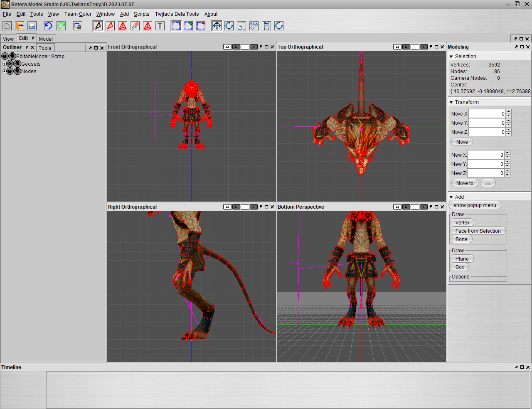This screenshot has height=409, width=532.
Task: Expand the Nodes tree node
Action: [x=4, y=71]
